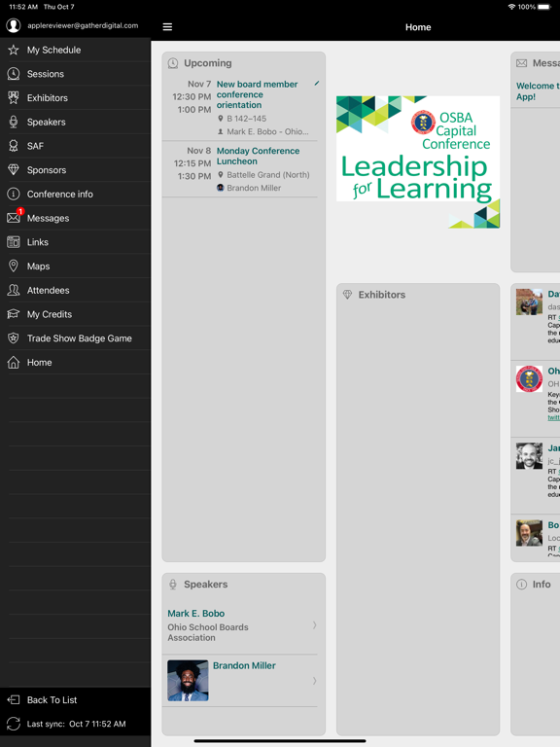Screen dimensions: 560x747
Task: Open Trade Show Badge Game
Action: coord(75,338)
